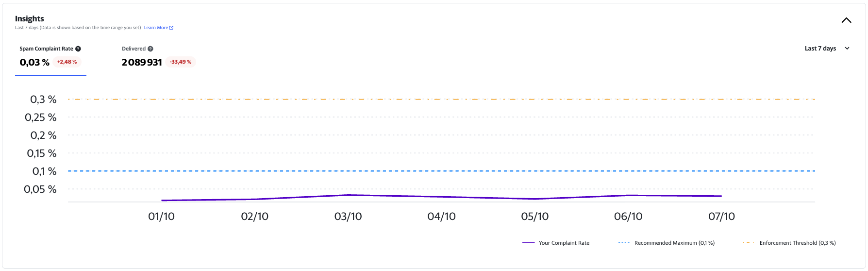This screenshot has height=271, width=868.
Task: Collapse the Insights panel with the chevron
Action: coord(846,20)
